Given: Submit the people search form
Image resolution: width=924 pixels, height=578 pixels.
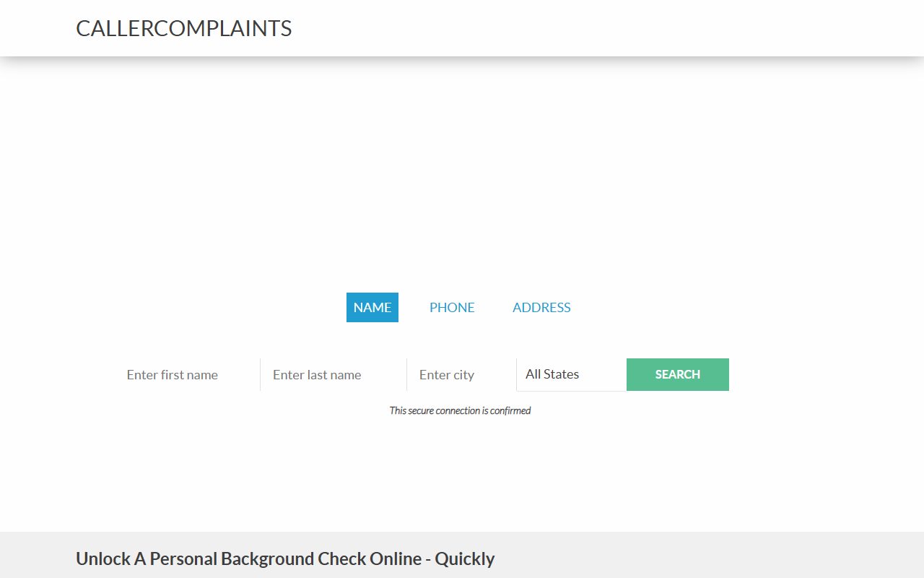Looking at the screenshot, I should point(678,374).
